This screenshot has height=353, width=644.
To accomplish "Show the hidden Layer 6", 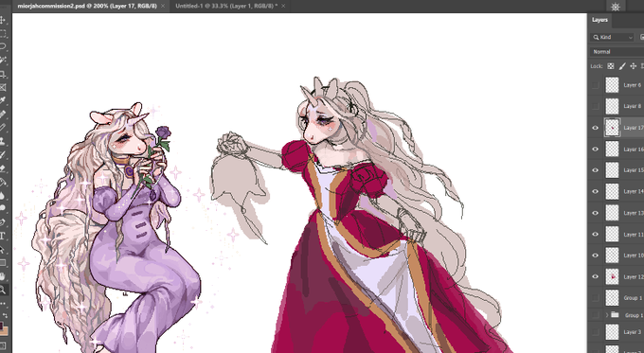I will 595,85.
